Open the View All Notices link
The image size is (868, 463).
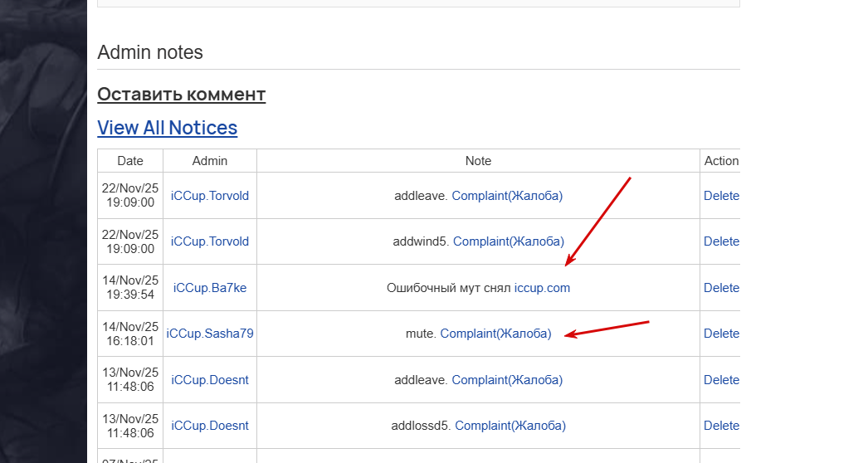point(167,128)
